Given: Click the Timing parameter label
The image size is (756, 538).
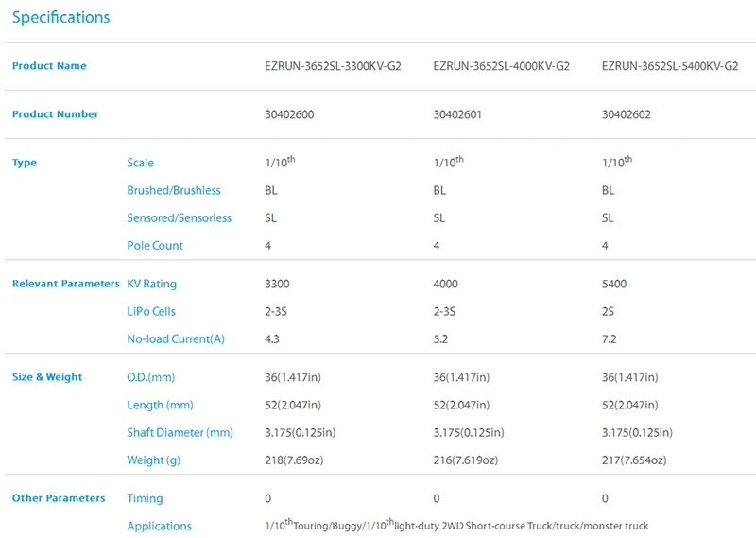Looking at the screenshot, I should [x=145, y=498].
